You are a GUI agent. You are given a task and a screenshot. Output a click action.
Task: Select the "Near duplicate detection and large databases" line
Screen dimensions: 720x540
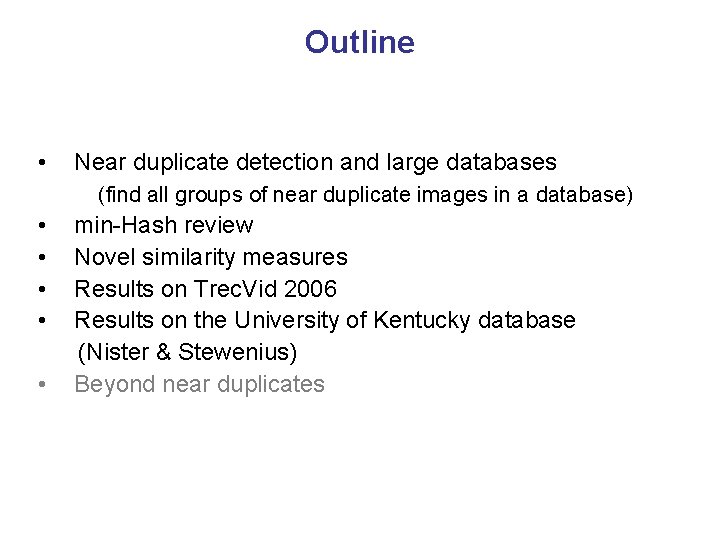315,162
